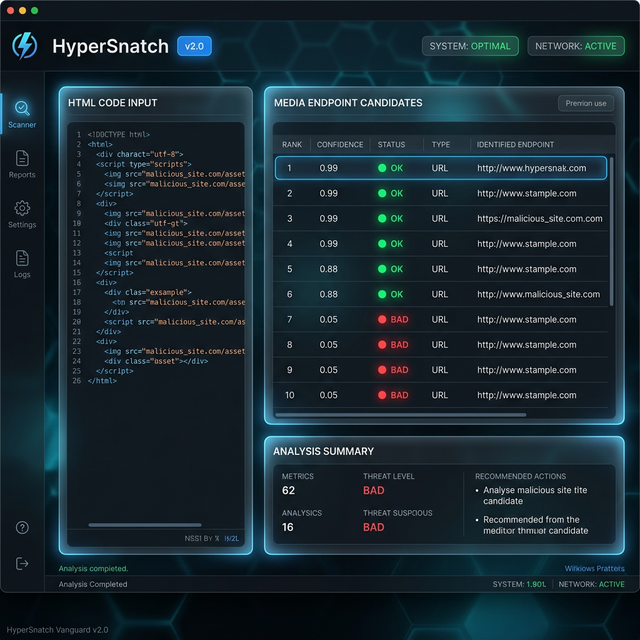640x640 pixels.
Task: Click the red BAD status in rank 9
Action: click(x=393, y=370)
